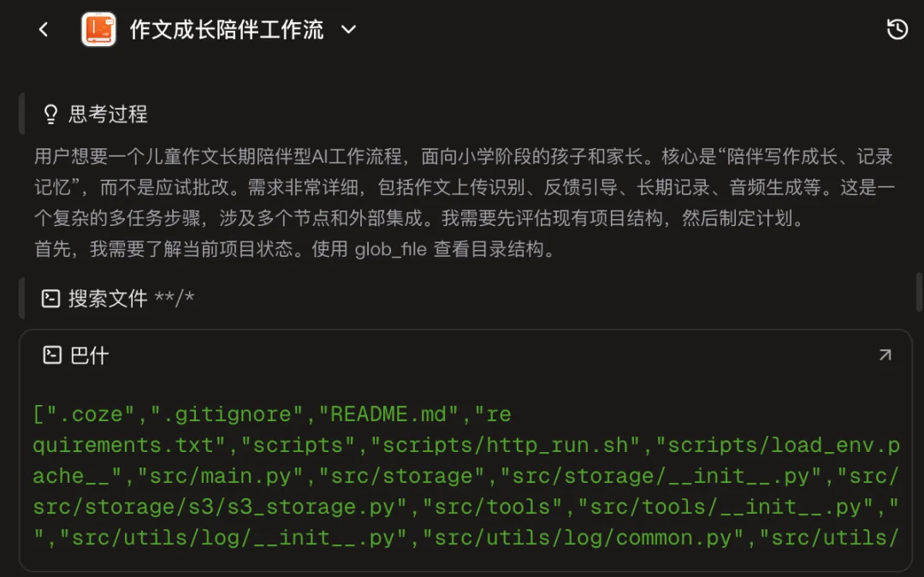Click "README.md" in the file list output

tap(389, 415)
